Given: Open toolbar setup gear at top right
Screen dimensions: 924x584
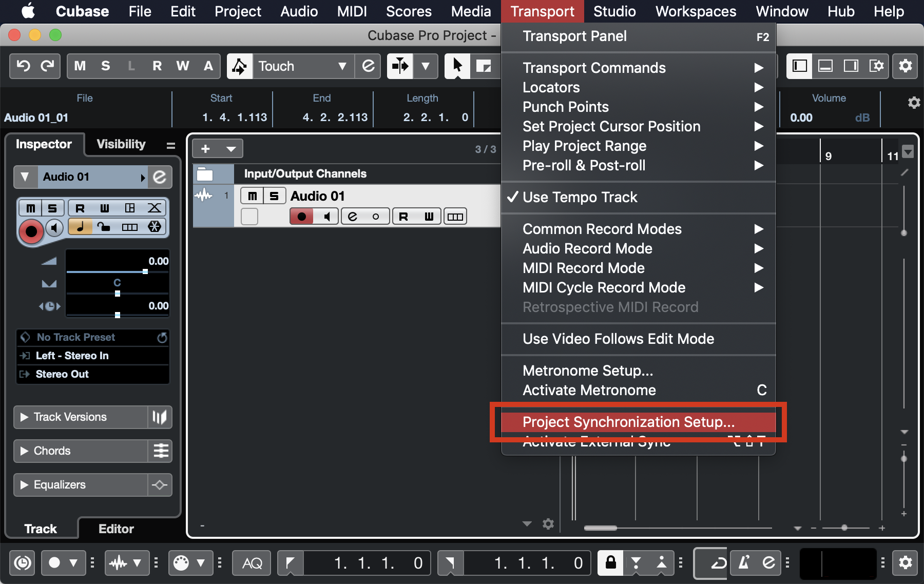Looking at the screenshot, I should (906, 66).
